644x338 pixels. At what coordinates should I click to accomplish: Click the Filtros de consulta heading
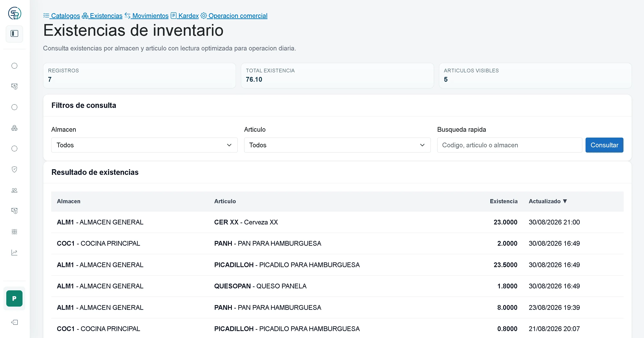(x=84, y=105)
